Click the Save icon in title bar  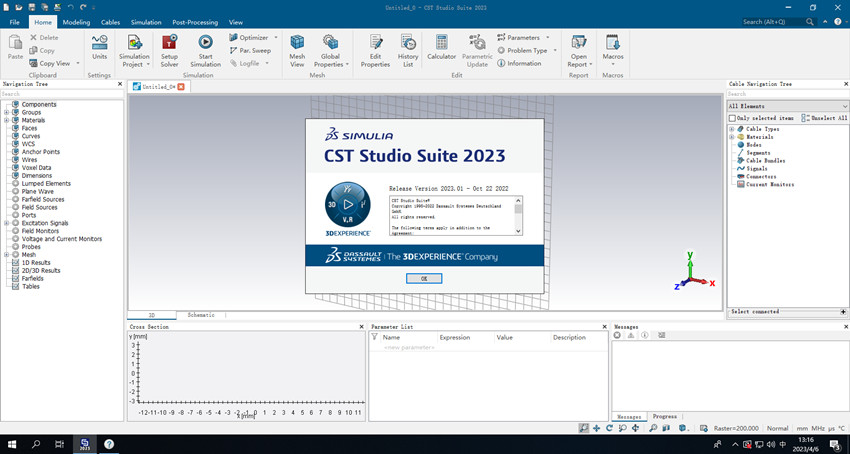pyautogui.click(x=32, y=7)
